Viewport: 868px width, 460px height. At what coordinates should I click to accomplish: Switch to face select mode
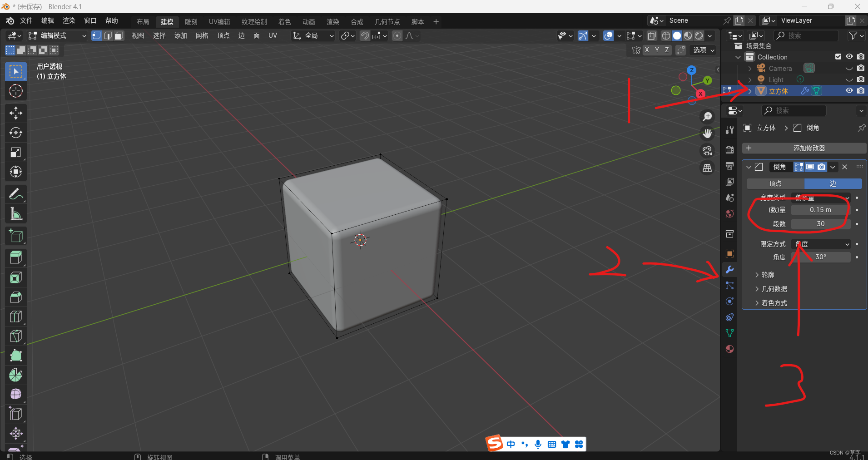pos(119,35)
